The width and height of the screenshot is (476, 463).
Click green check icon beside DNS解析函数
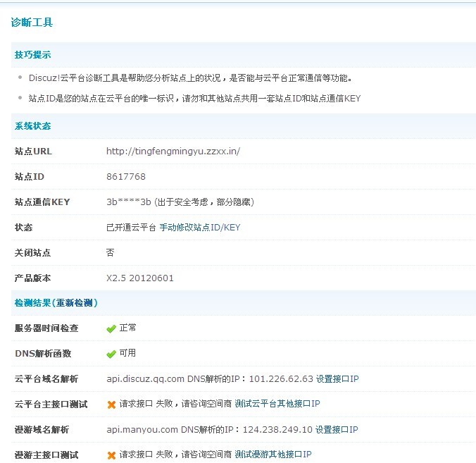coord(111,354)
